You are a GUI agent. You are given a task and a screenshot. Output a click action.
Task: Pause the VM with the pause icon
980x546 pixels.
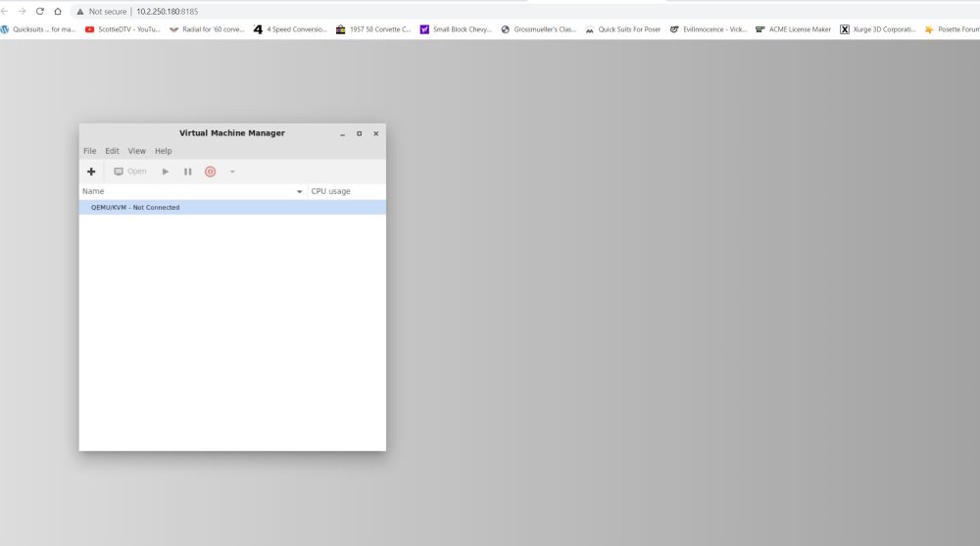pos(187,172)
